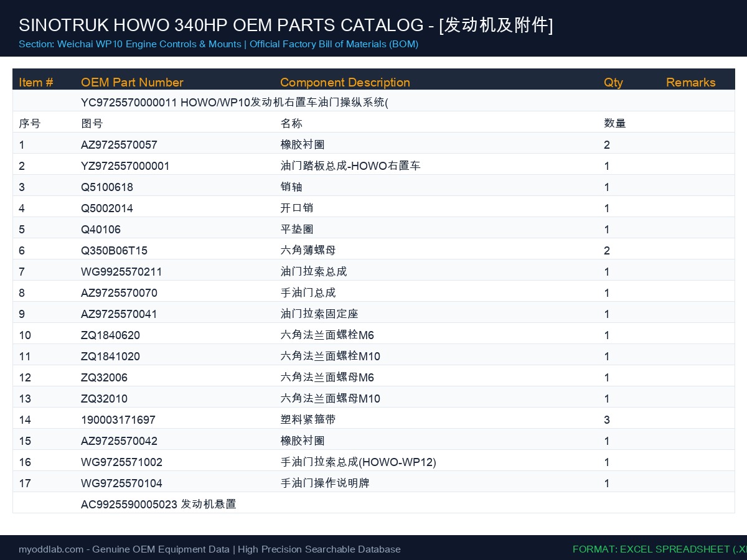Select part number Q5100618
The width and height of the screenshot is (747, 560).
[x=107, y=187]
